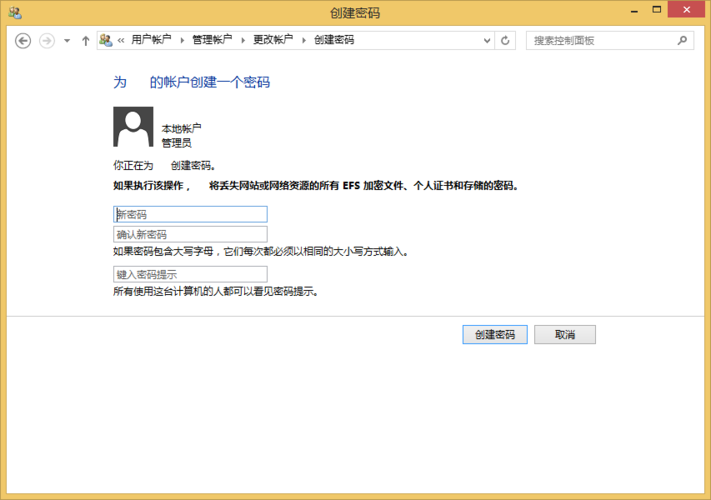Click the 管理员 label
The width and height of the screenshot is (711, 500).
click(177, 143)
